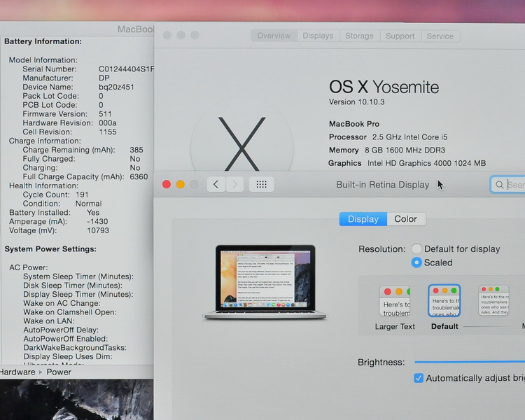The height and width of the screenshot is (420, 525).
Task: Close the Built-in Retina Display window
Action: click(x=167, y=184)
